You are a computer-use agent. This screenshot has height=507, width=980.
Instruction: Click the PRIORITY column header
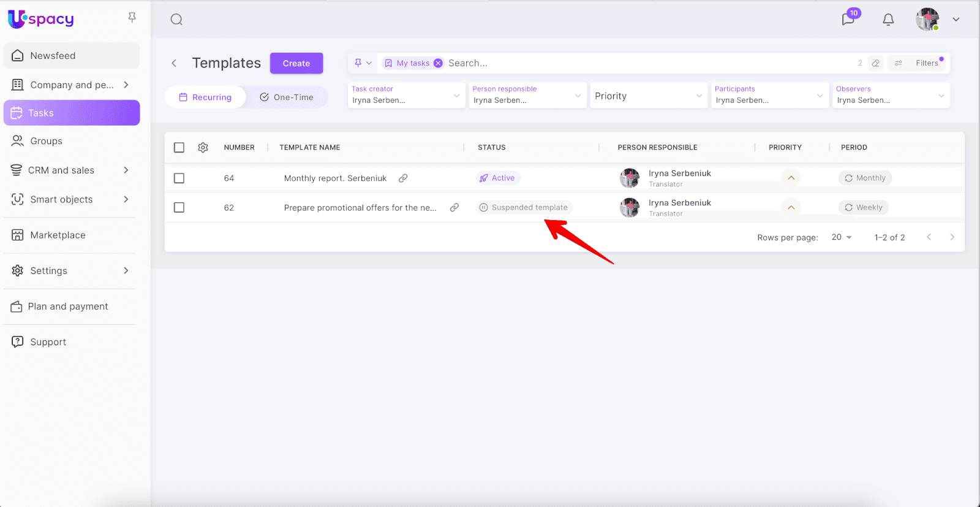pyautogui.click(x=785, y=147)
